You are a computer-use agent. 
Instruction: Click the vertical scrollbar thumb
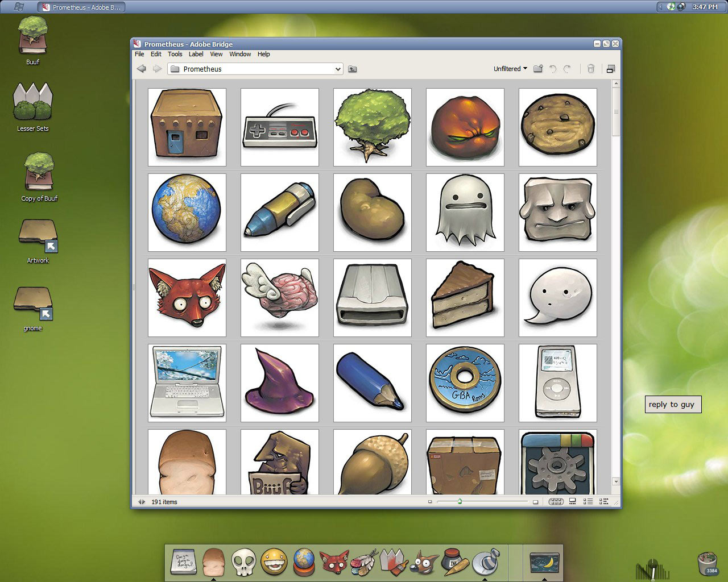coord(615,113)
